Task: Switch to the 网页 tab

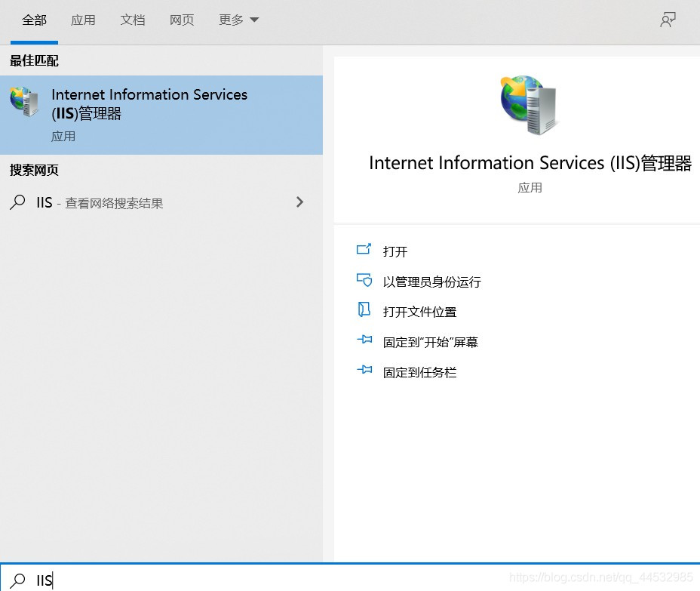Action: pyautogui.click(x=182, y=20)
